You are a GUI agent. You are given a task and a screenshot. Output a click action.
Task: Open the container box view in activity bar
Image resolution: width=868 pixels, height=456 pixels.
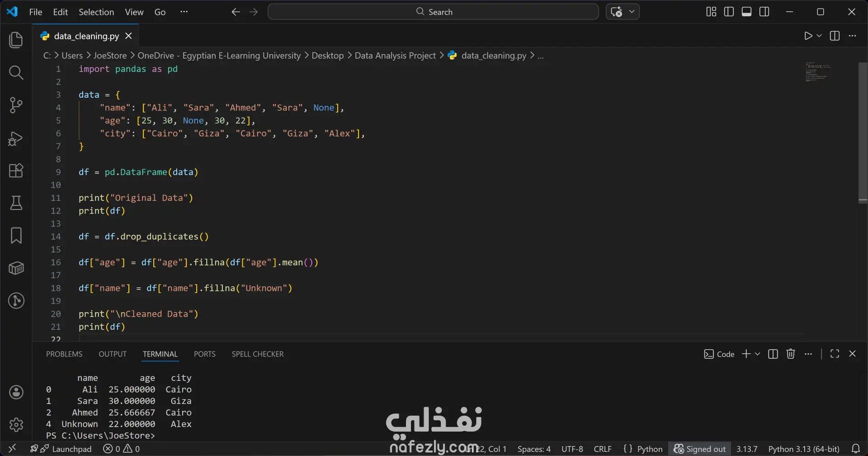(x=16, y=268)
